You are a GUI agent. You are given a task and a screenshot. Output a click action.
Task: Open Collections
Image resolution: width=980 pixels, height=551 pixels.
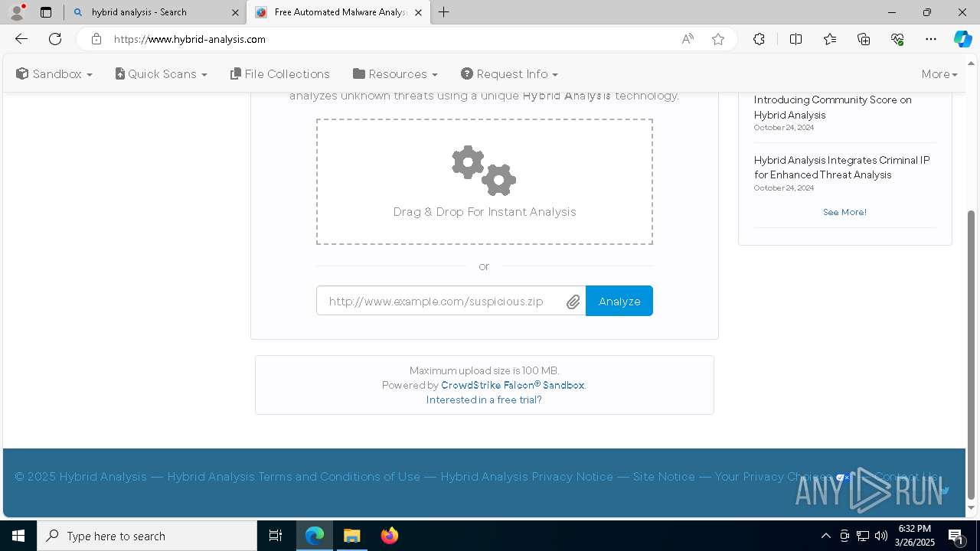(864, 39)
